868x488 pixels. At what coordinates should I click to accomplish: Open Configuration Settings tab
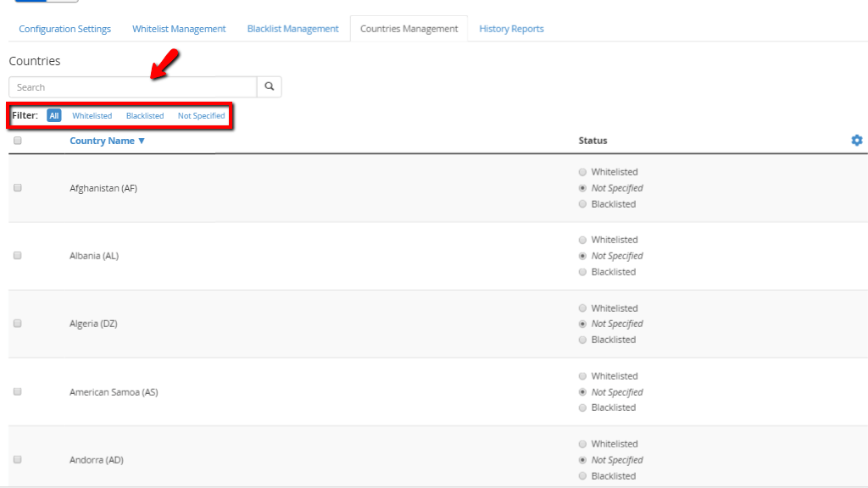(64, 29)
